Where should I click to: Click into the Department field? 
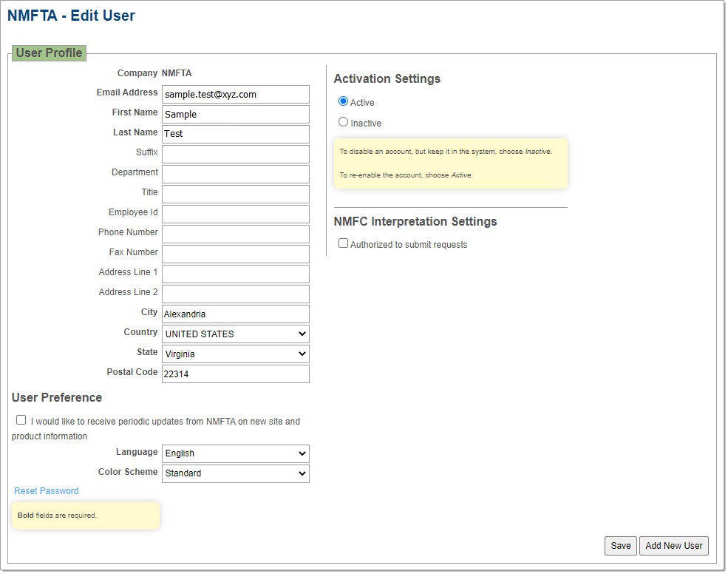click(235, 174)
